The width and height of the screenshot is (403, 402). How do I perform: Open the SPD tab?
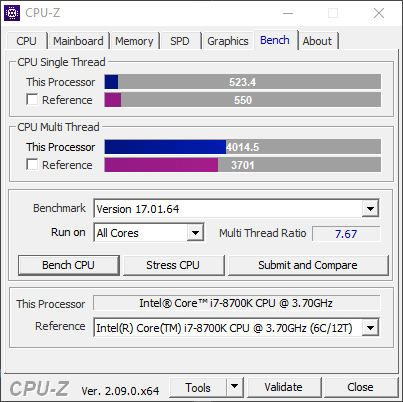pos(180,41)
